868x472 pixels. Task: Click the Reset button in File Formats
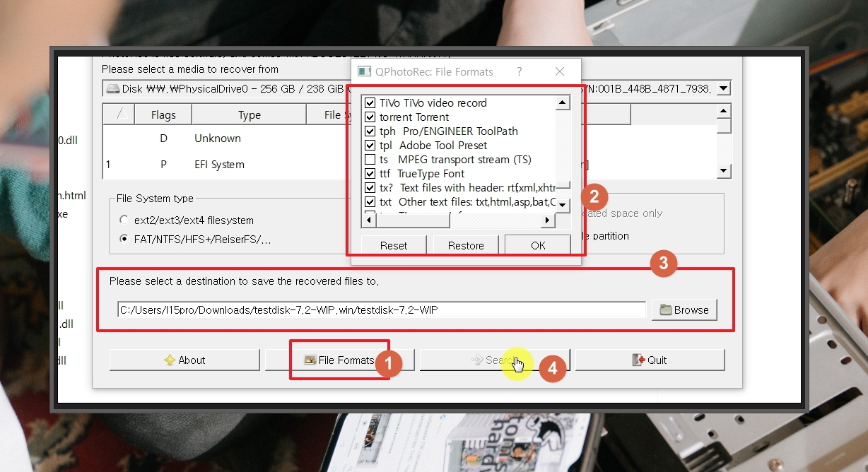tap(394, 245)
